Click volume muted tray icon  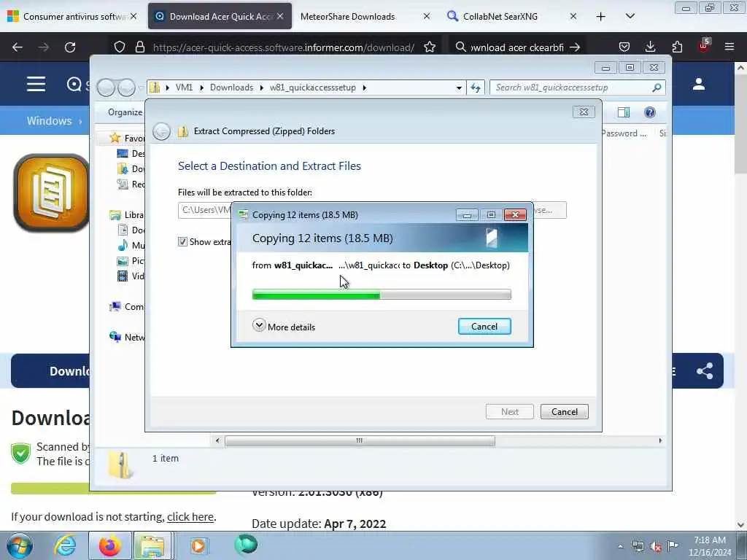656,547
